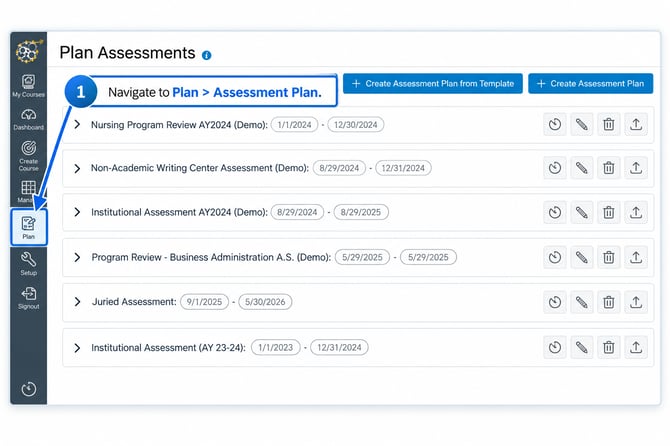Export Nursing Program Review AY2024 plan
670x446 pixels.
point(636,125)
